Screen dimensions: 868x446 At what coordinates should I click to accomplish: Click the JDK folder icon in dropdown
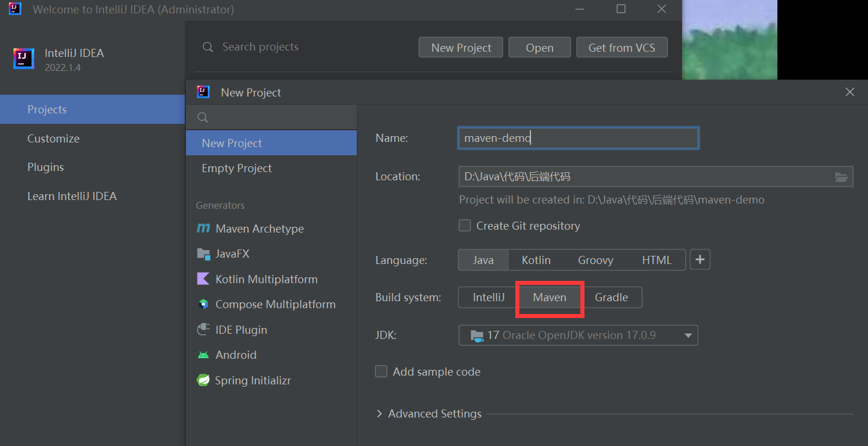coord(476,336)
